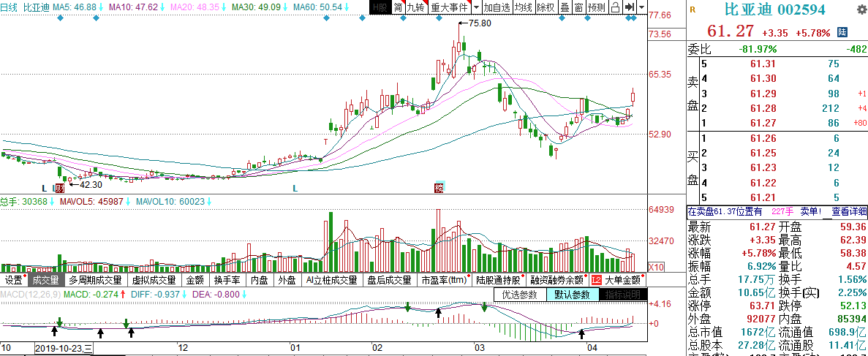Open the 查看详细 link
The image size is (868, 356).
point(849,211)
